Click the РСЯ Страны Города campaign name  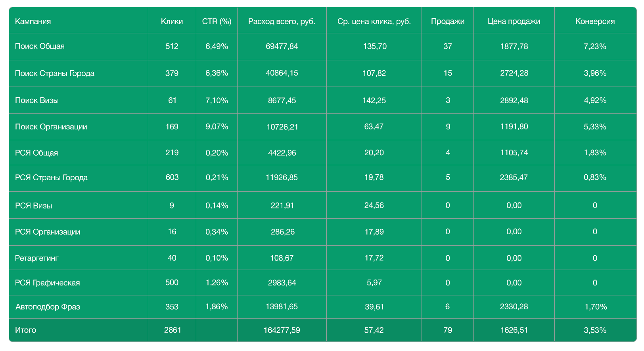tap(51, 177)
